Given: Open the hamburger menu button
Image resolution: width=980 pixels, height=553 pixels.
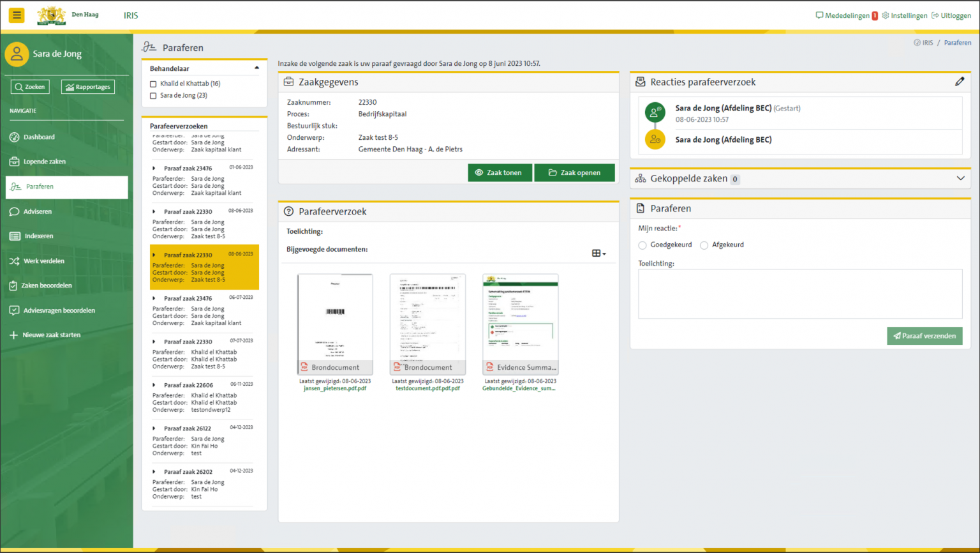Looking at the screenshot, I should pyautogui.click(x=17, y=15).
